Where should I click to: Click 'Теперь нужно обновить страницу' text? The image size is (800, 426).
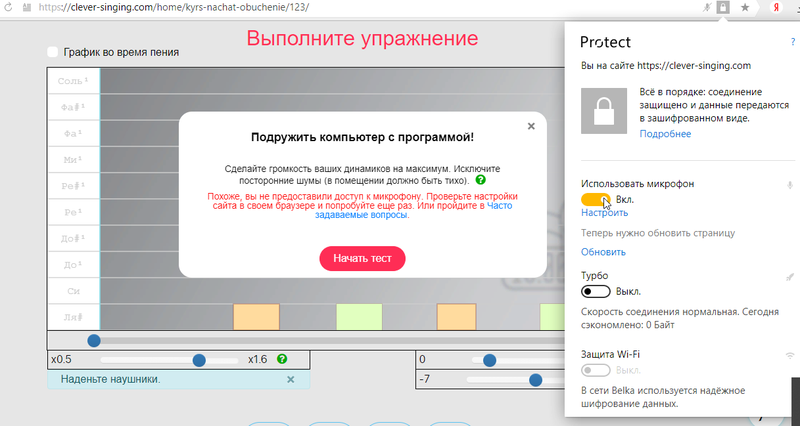pyautogui.click(x=658, y=233)
